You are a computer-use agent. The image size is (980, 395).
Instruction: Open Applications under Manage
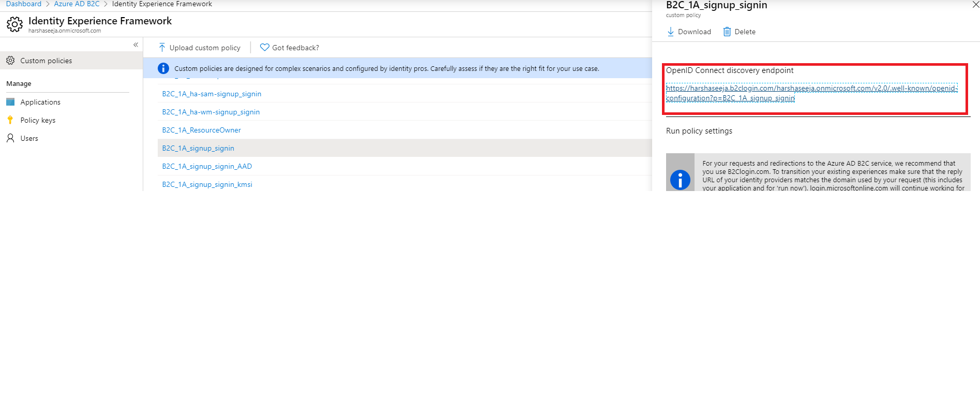40,102
